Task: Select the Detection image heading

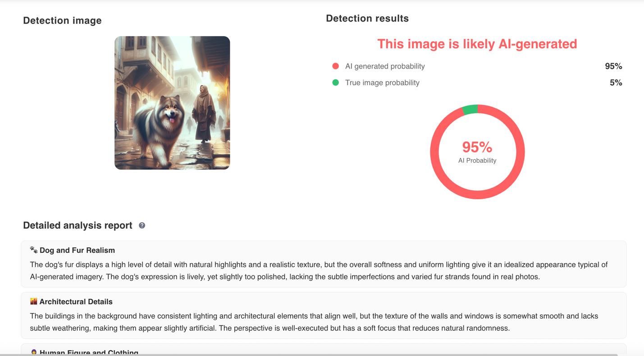Action: click(x=62, y=20)
